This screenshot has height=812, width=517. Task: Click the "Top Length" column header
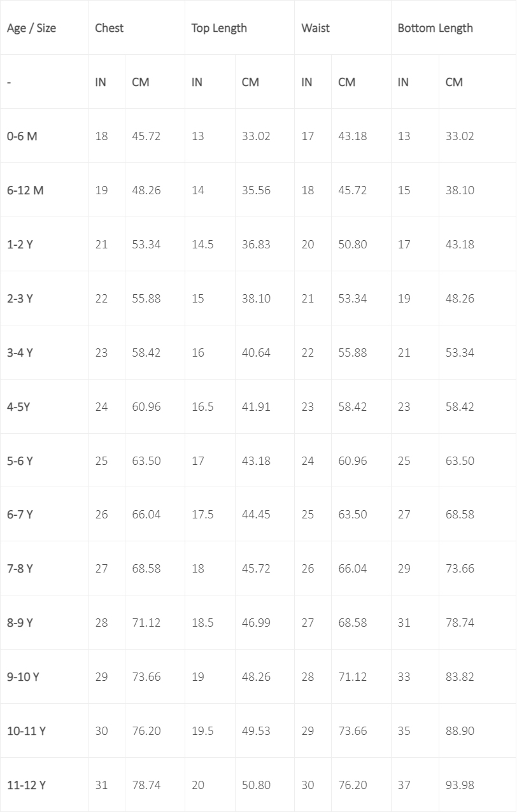[x=219, y=28]
